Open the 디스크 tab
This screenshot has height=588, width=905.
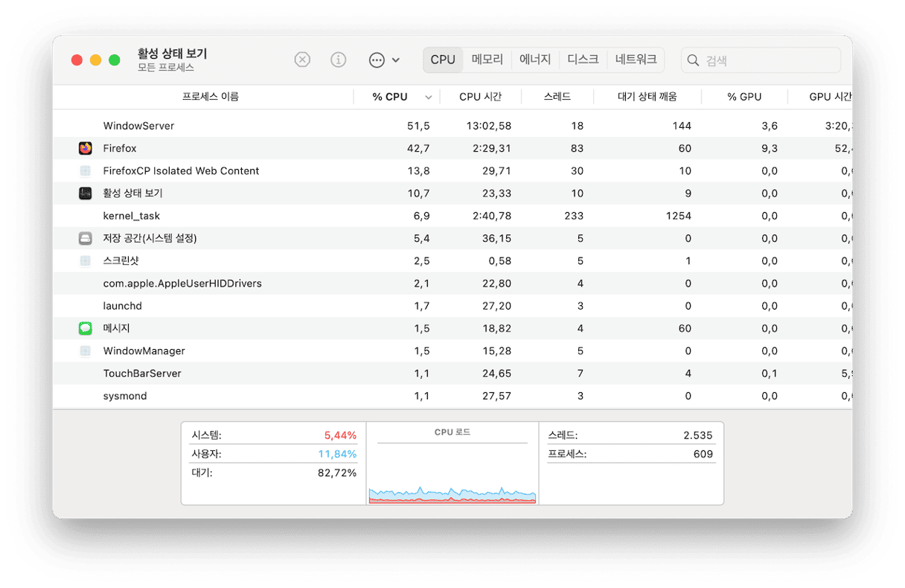[583, 60]
